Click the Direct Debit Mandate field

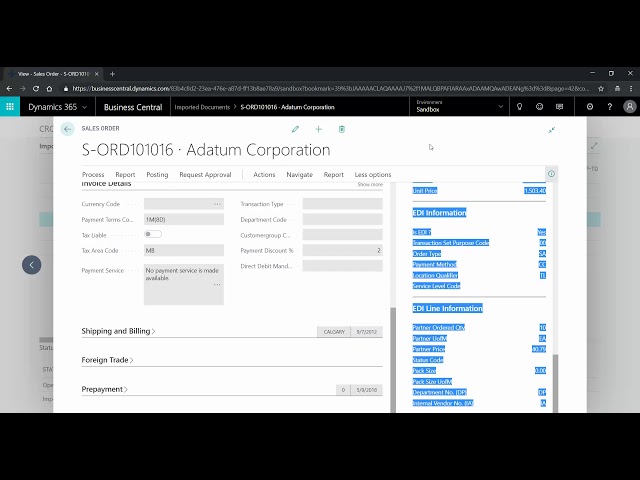click(x=342, y=266)
